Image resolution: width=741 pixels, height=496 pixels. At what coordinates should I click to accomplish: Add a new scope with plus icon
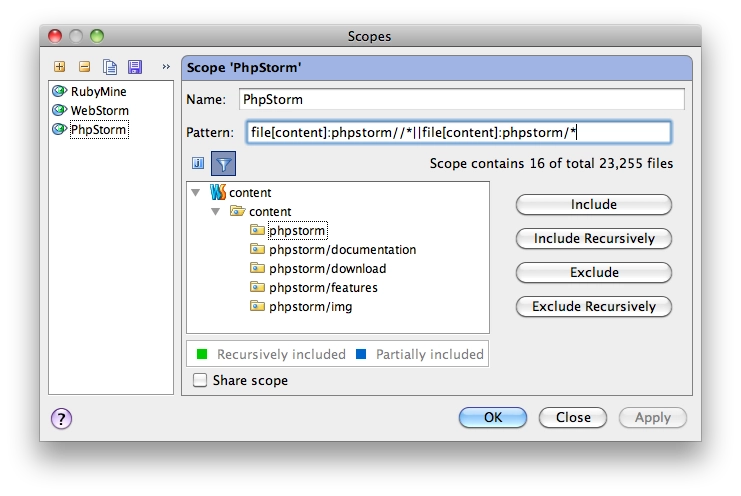pos(60,67)
